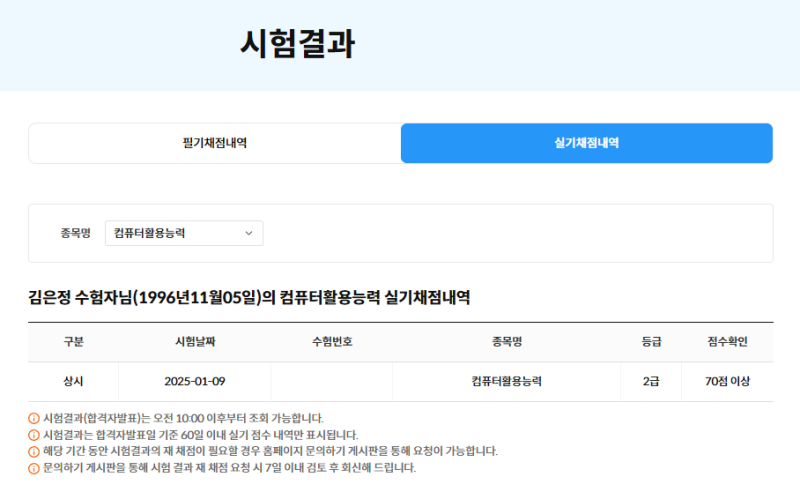Click the 종목명 table column header

pos(507,342)
